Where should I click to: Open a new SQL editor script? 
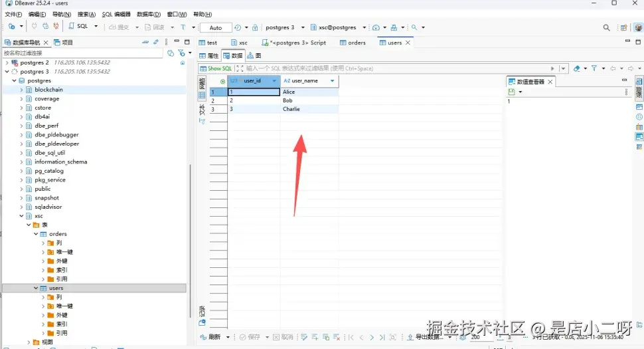coord(78,27)
